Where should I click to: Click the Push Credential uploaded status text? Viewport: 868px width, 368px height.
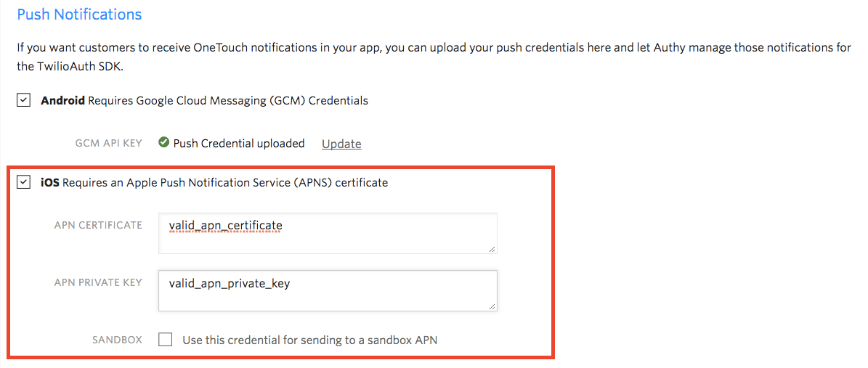(239, 143)
